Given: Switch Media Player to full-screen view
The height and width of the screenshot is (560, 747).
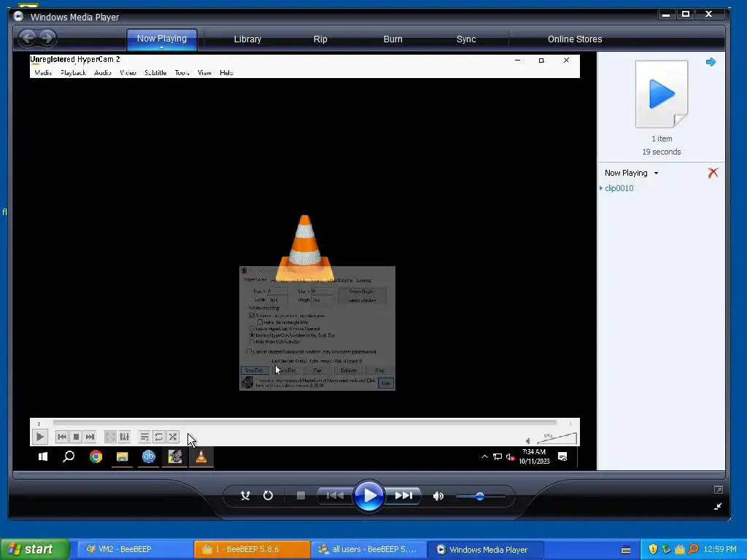Looking at the screenshot, I should click(x=719, y=489).
